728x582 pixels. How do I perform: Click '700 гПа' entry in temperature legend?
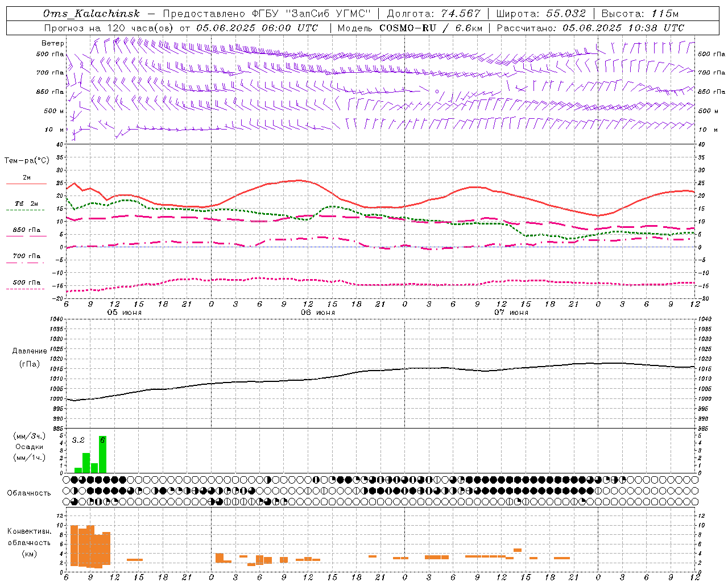pos(27,256)
